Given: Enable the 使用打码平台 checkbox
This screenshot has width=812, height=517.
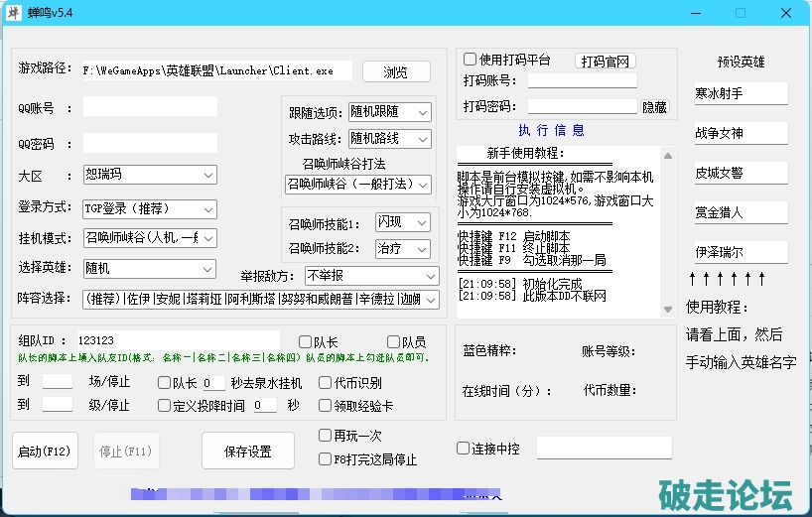Looking at the screenshot, I should (471, 60).
